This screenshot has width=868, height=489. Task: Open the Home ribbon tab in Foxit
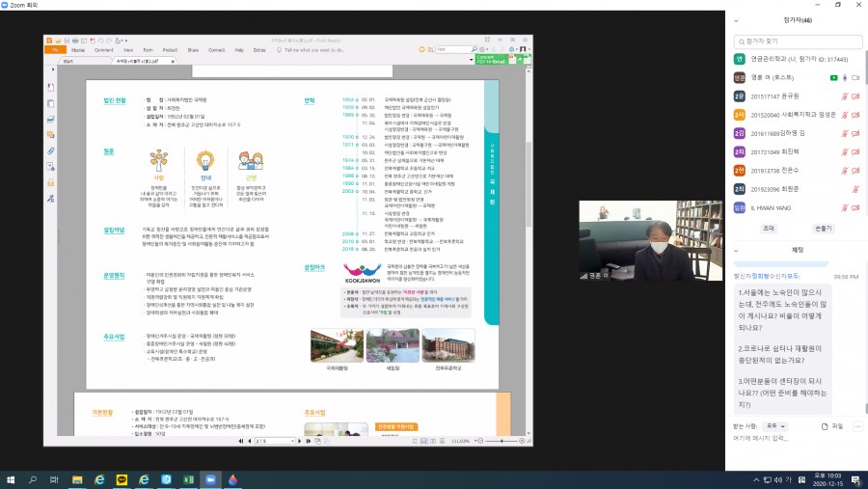point(78,50)
